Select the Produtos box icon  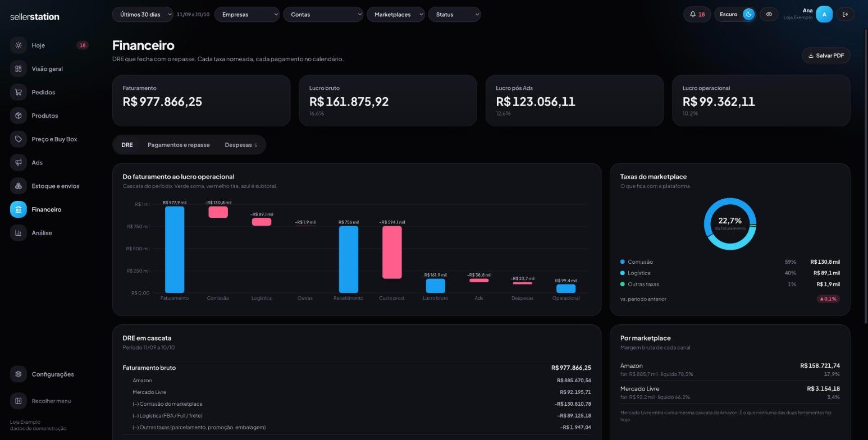[x=19, y=116]
